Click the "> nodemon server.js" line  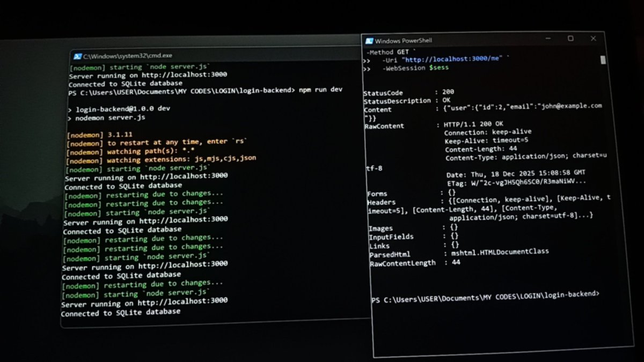[106, 117]
